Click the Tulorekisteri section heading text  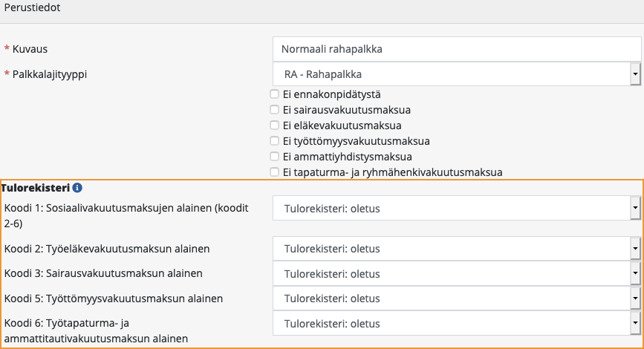(36, 188)
